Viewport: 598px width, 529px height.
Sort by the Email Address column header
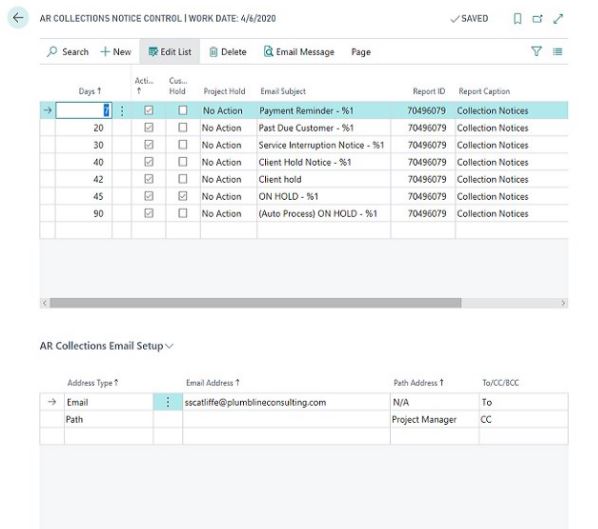[213, 383]
